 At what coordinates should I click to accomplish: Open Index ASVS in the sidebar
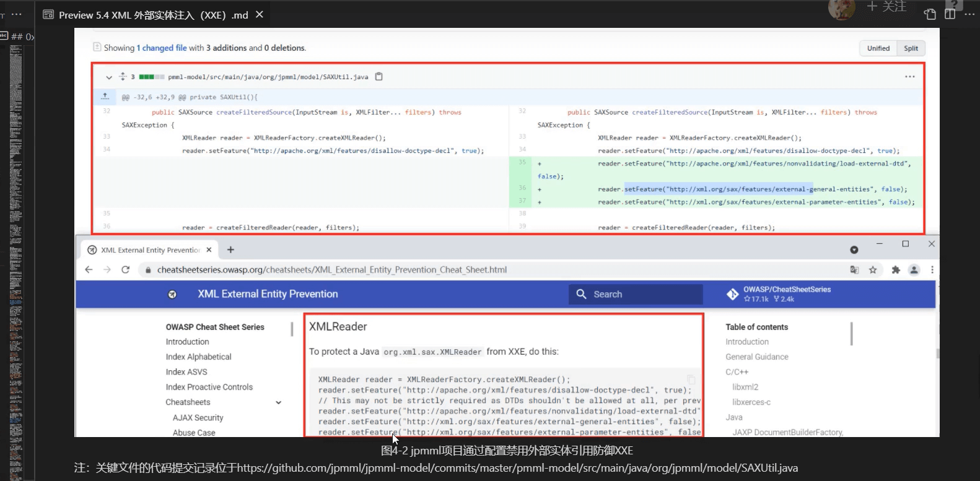[186, 371]
